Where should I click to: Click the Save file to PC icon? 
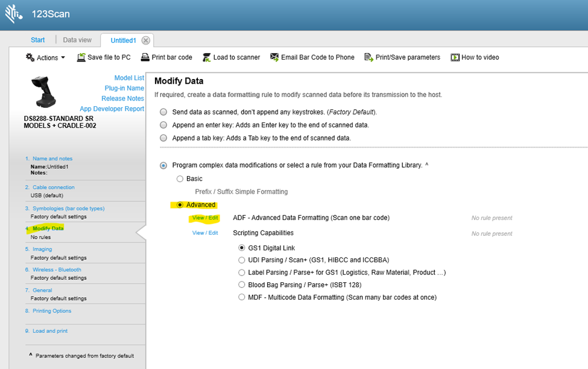81,57
